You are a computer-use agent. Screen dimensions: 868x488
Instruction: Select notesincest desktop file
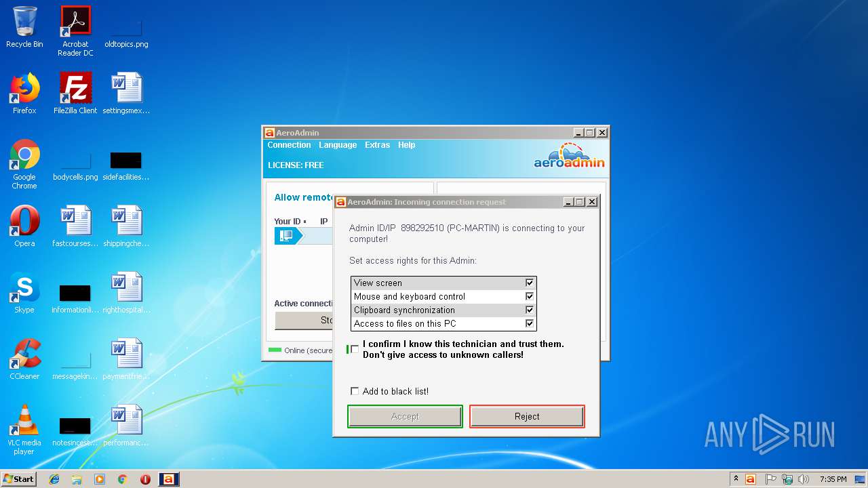tap(75, 432)
